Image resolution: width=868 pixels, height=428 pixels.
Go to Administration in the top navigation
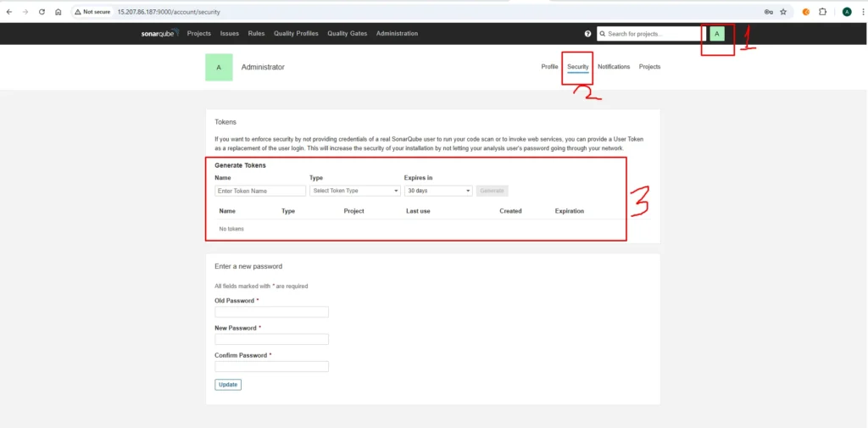tap(397, 34)
